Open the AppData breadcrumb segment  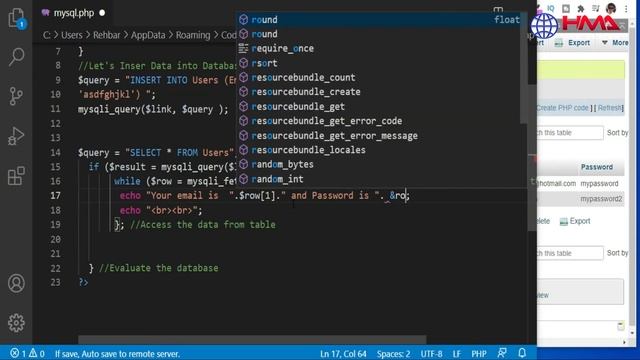[x=148, y=35]
